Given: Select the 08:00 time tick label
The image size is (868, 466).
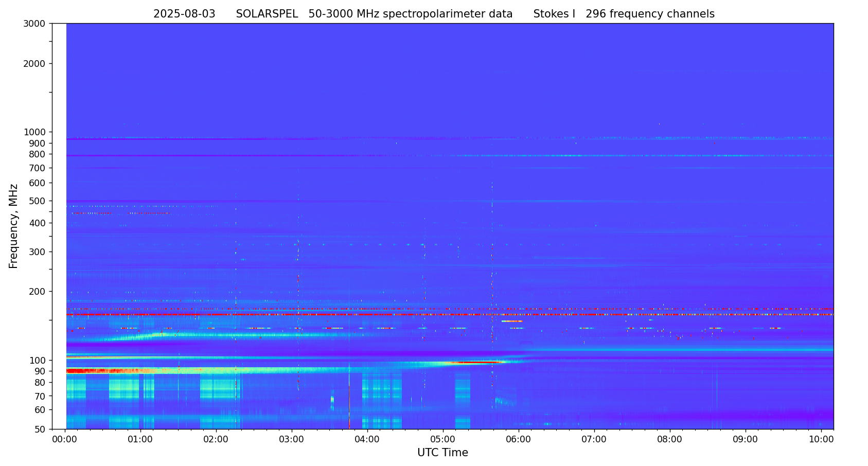Looking at the screenshot, I should tap(670, 440).
